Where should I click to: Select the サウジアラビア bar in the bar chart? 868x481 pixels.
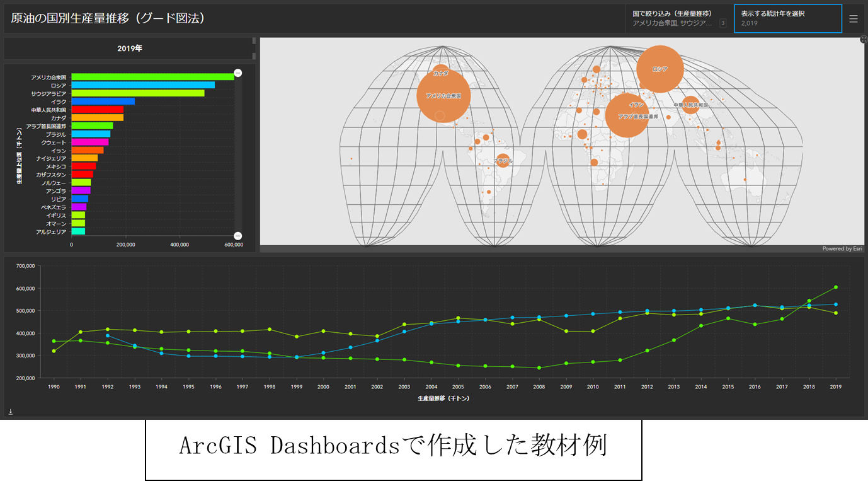coord(137,93)
